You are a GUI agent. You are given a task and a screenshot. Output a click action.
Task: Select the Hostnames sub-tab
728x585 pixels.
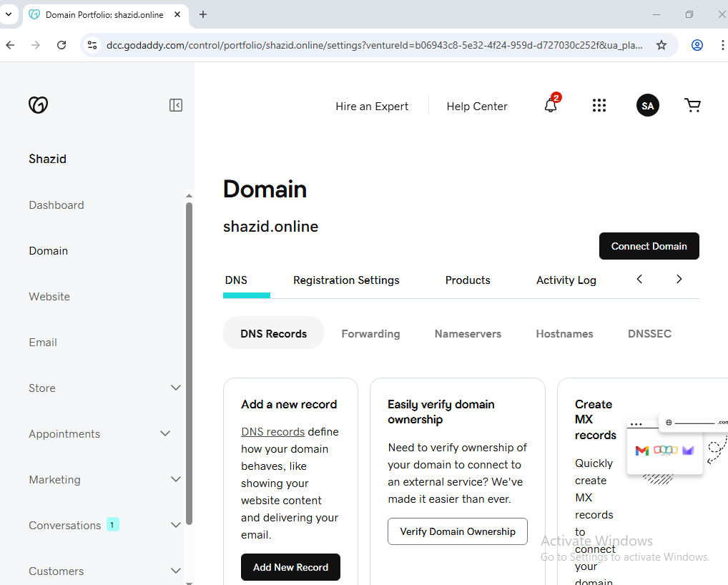(x=564, y=334)
